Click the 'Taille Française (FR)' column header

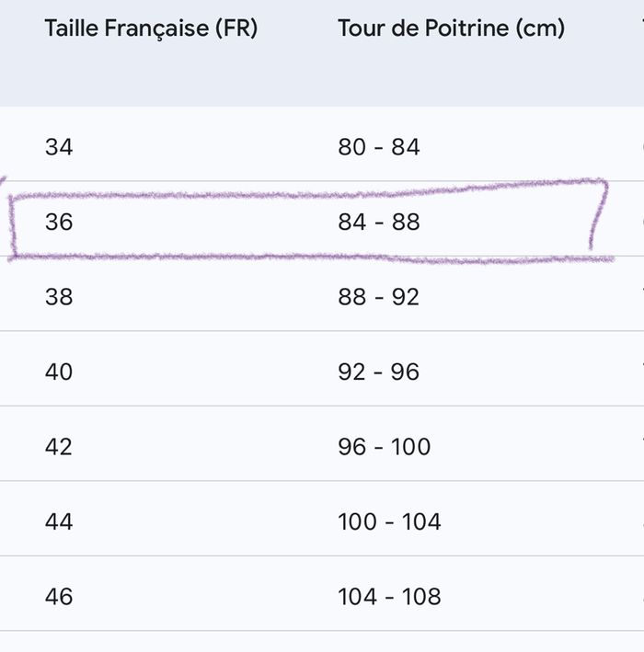151,28
